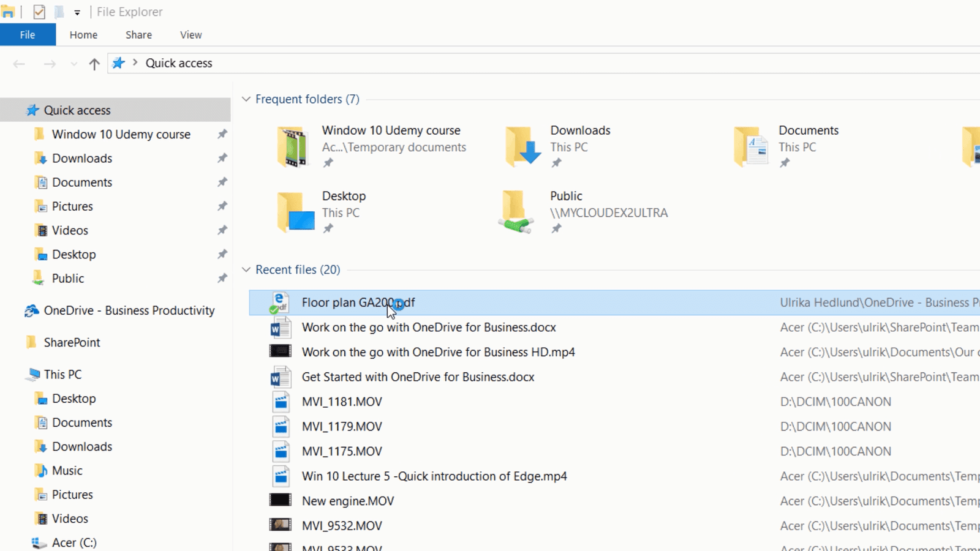
Task: Unpin Window 10 Udemy course pin icon in sidebar
Action: tap(222, 134)
